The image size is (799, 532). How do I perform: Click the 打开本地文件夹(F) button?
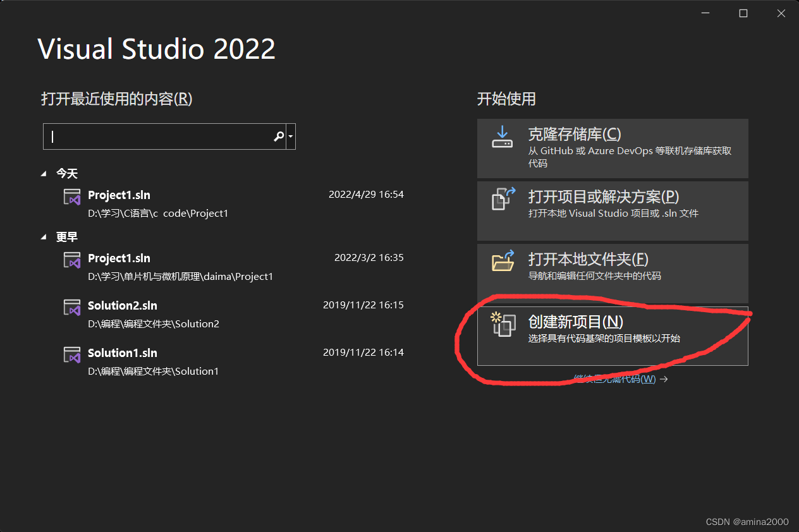pyautogui.click(x=613, y=274)
